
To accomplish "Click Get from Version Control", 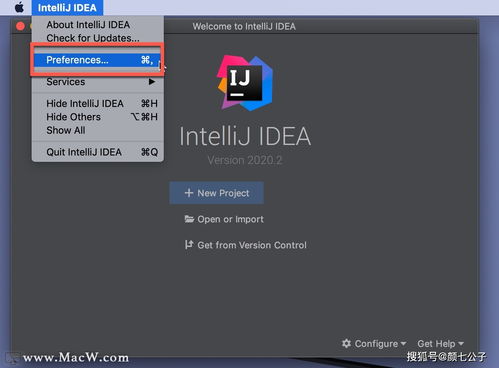I will [245, 245].
